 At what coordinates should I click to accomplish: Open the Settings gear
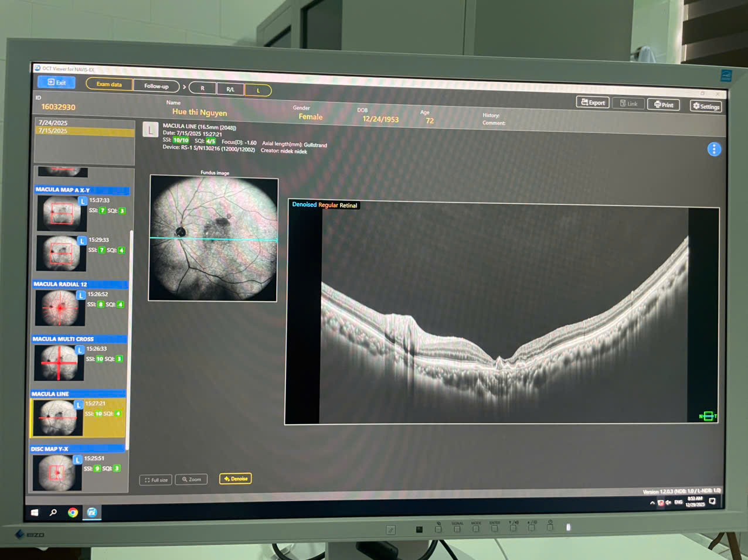pyautogui.click(x=705, y=107)
